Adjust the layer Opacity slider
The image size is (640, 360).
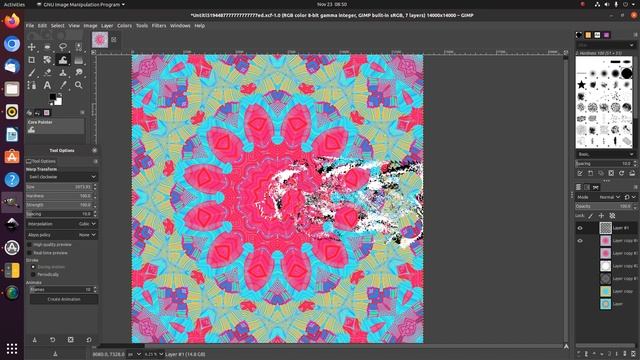tap(603, 207)
